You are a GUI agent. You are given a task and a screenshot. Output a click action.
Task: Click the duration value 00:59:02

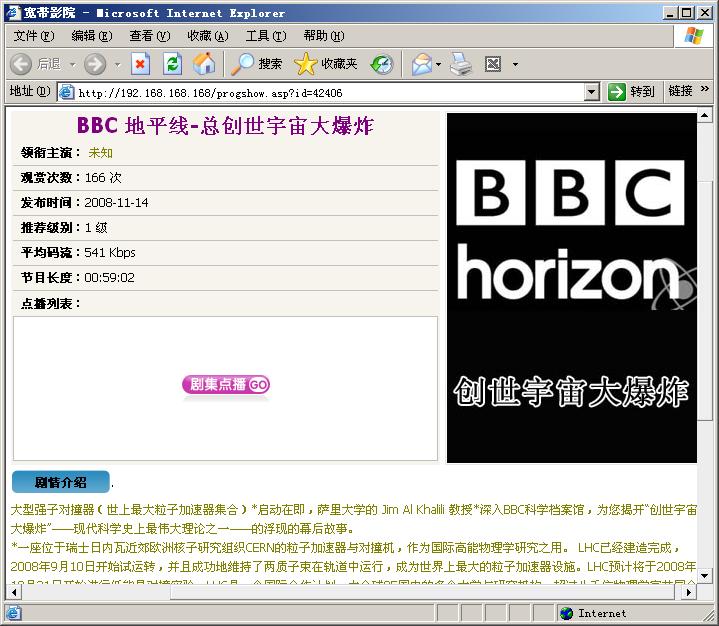click(110, 277)
